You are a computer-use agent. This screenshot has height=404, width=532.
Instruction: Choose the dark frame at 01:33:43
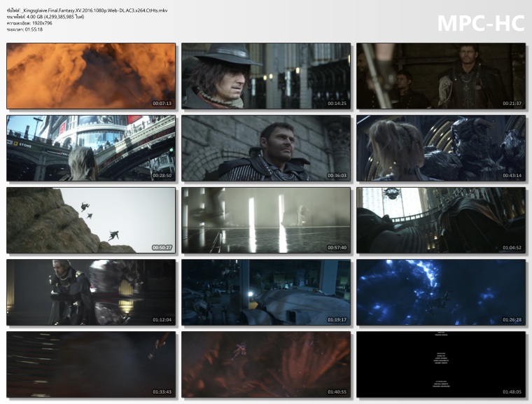(91, 364)
